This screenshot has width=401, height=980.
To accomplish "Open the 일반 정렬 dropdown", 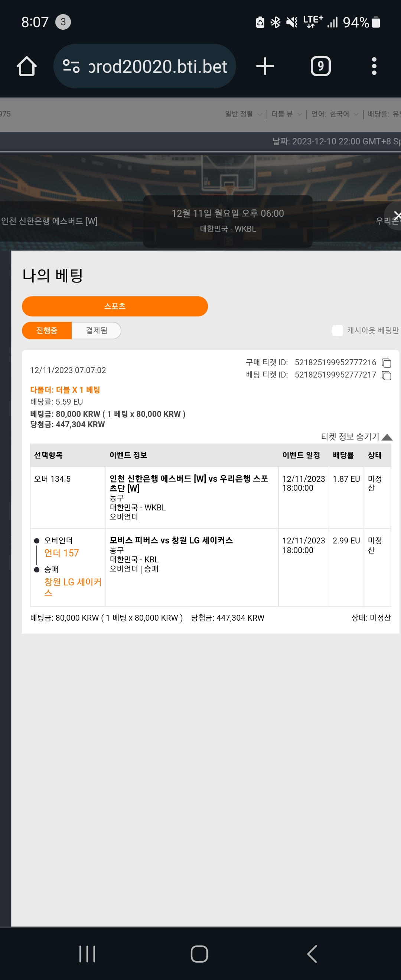I will tap(244, 114).
